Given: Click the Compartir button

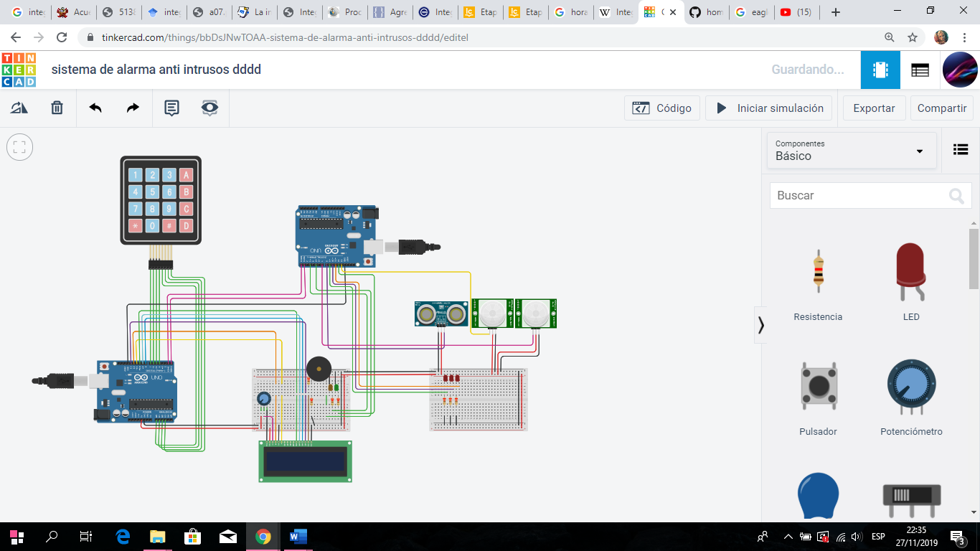Looking at the screenshot, I should pyautogui.click(x=941, y=108).
